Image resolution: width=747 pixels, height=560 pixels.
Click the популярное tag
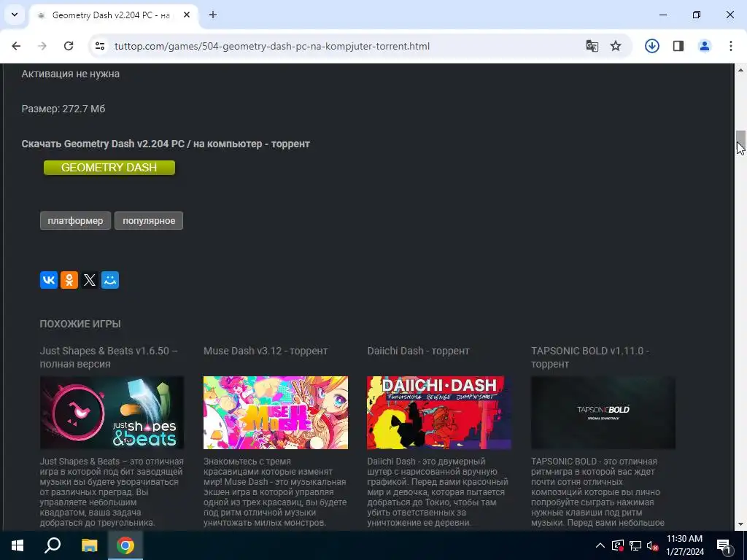point(149,220)
